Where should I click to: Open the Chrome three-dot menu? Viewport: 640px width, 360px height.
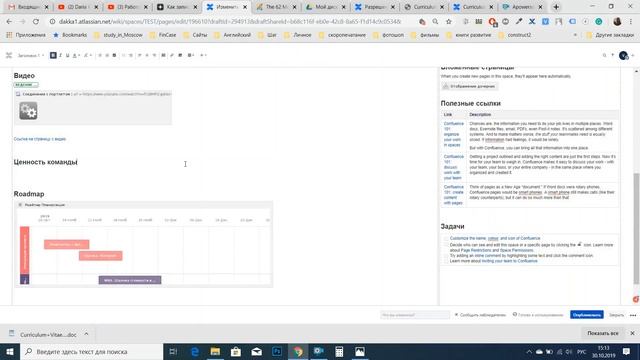pyautogui.click(x=631, y=21)
